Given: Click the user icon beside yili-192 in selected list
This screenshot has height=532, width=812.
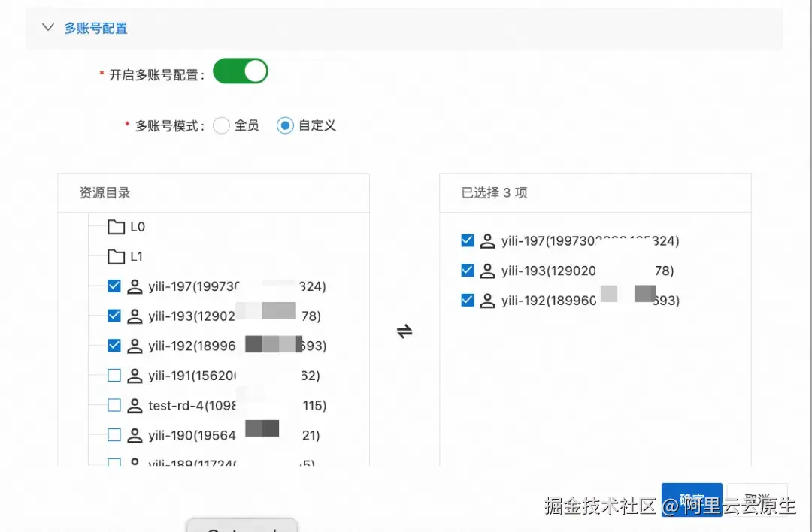Looking at the screenshot, I should tap(486, 299).
